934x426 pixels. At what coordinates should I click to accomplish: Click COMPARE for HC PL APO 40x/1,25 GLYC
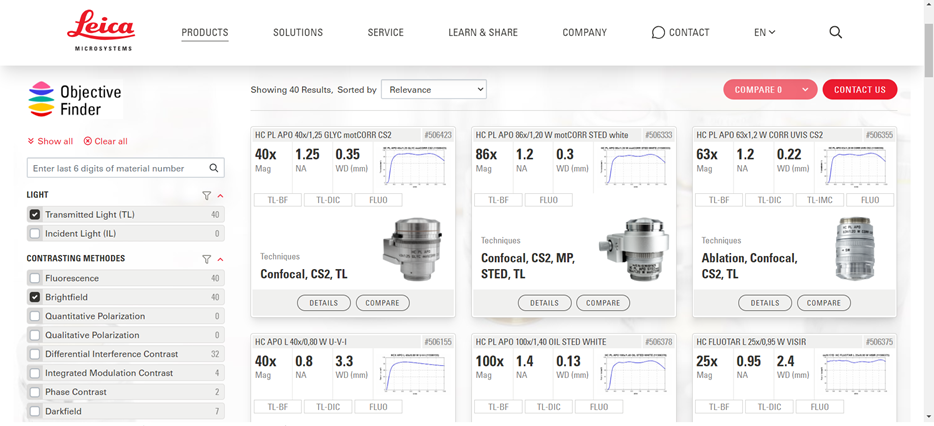(x=382, y=303)
